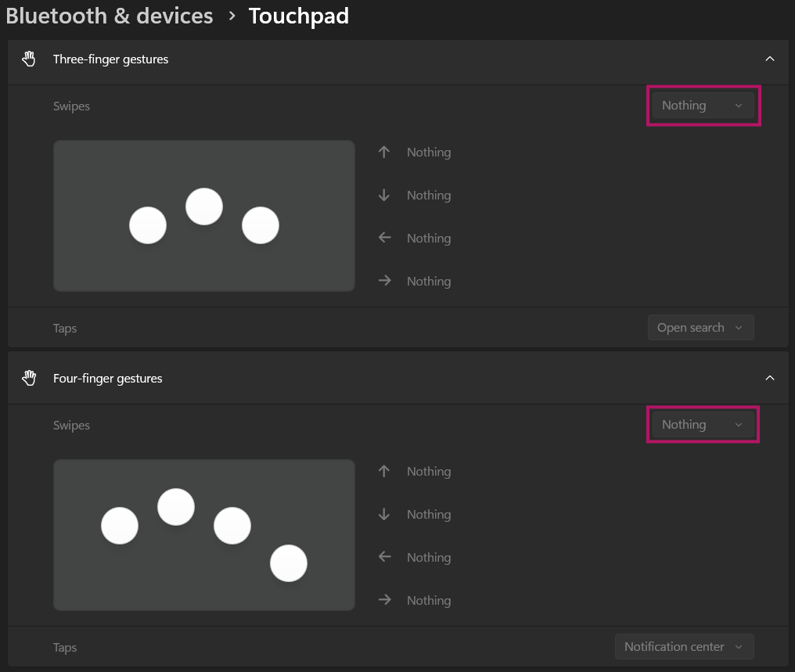Click the Four-finger gestures hand icon
This screenshot has width=795, height=672.
click(x=29, y=379)
